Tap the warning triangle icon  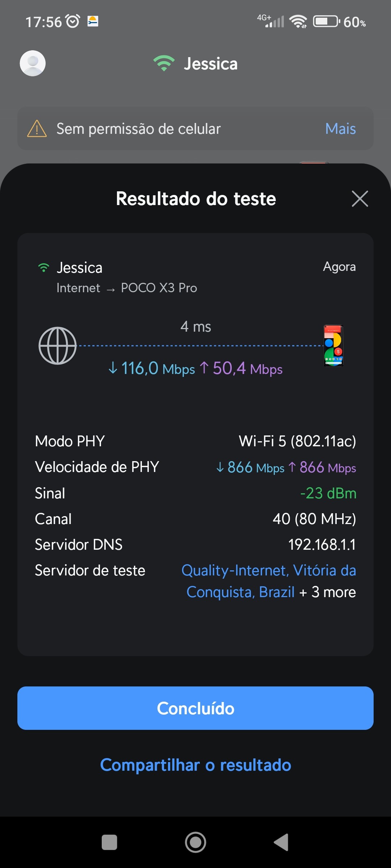37,129
